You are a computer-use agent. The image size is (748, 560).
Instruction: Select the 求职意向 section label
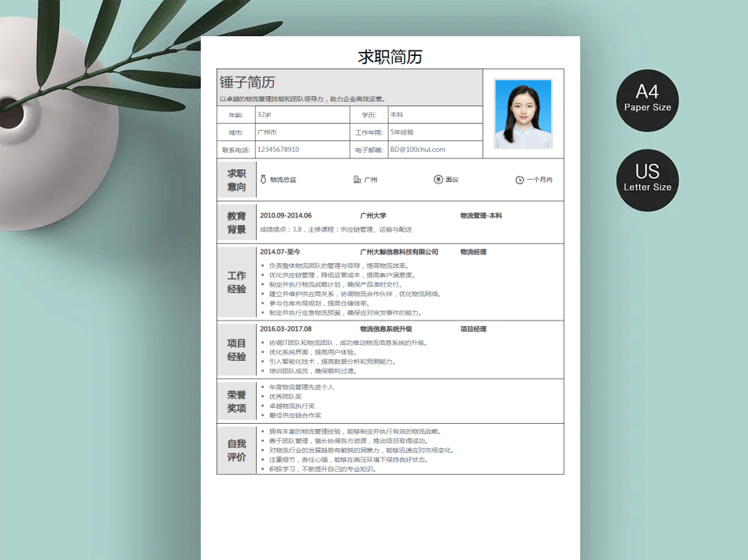[236, 180]
